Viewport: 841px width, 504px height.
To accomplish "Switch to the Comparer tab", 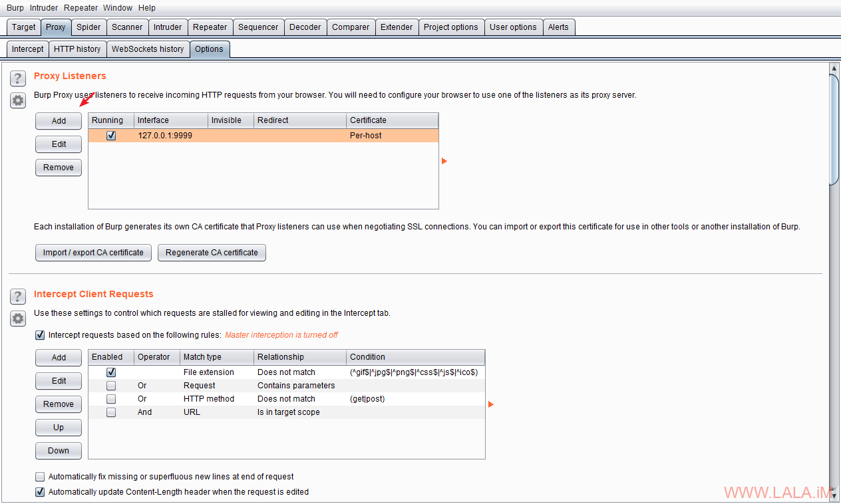I will pyautogui.click(x=351, y=27).
